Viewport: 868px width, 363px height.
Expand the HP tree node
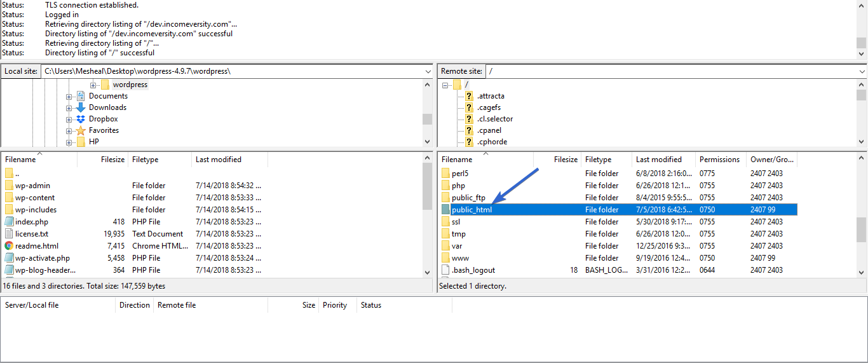click(69, 142)
